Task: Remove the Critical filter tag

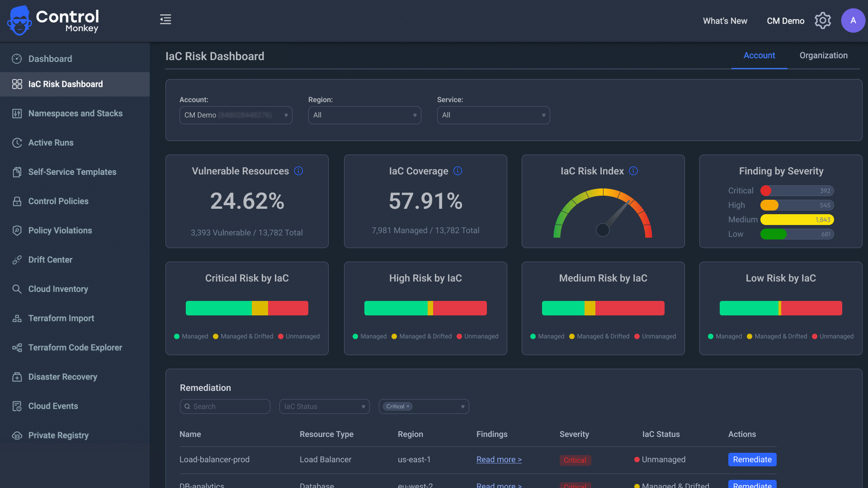Action: [x=408, y=406]
